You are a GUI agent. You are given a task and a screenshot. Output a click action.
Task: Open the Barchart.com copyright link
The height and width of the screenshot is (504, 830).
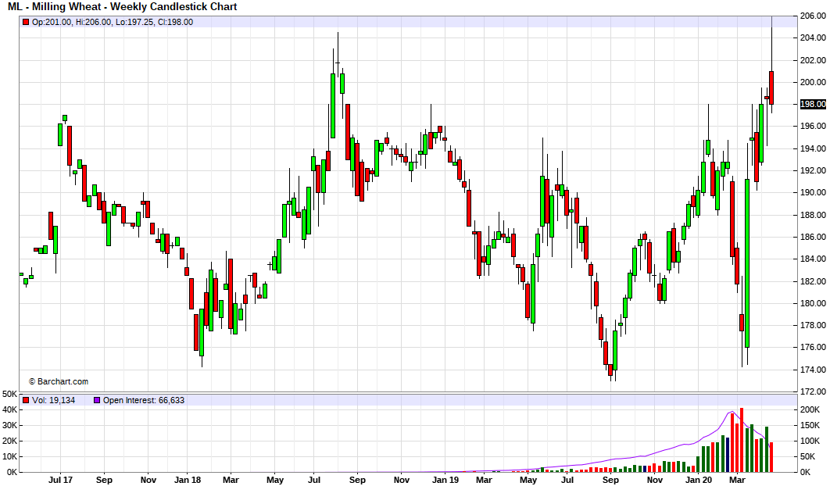59,381
